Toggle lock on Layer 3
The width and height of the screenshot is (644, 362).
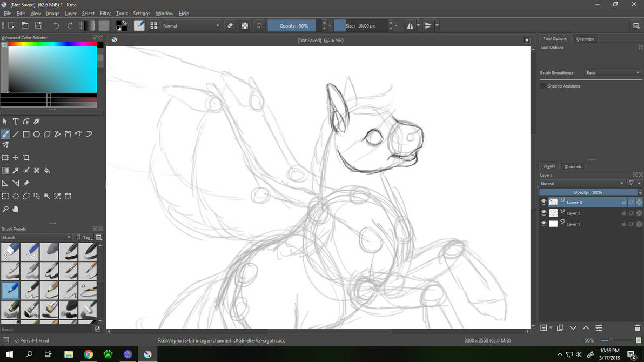click(623, 202)
